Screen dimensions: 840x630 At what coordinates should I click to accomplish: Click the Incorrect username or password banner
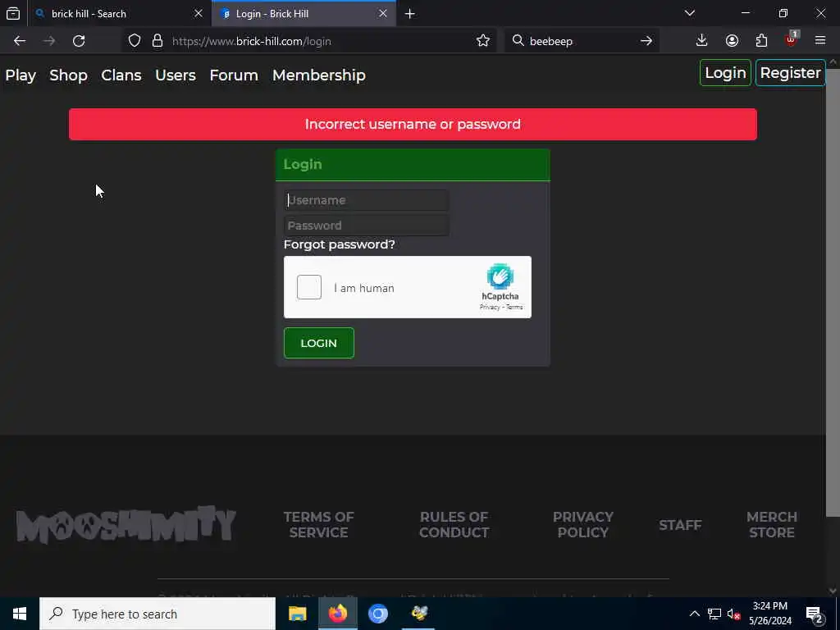(x=413, y=125)
